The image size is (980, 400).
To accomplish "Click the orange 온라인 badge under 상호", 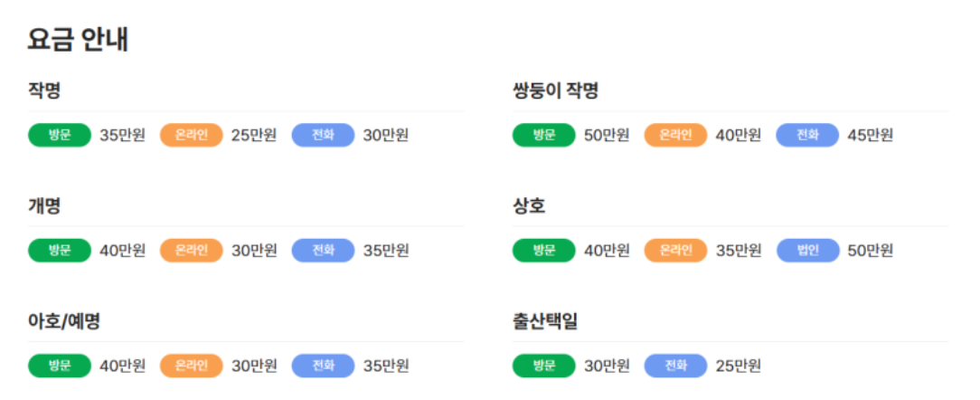I will [675, 251].
